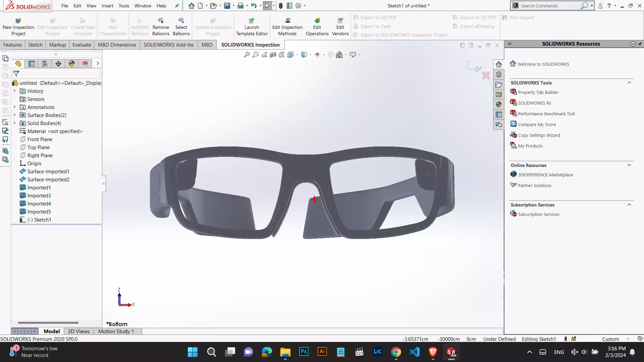Open Appearances icon in task pane

499,105
